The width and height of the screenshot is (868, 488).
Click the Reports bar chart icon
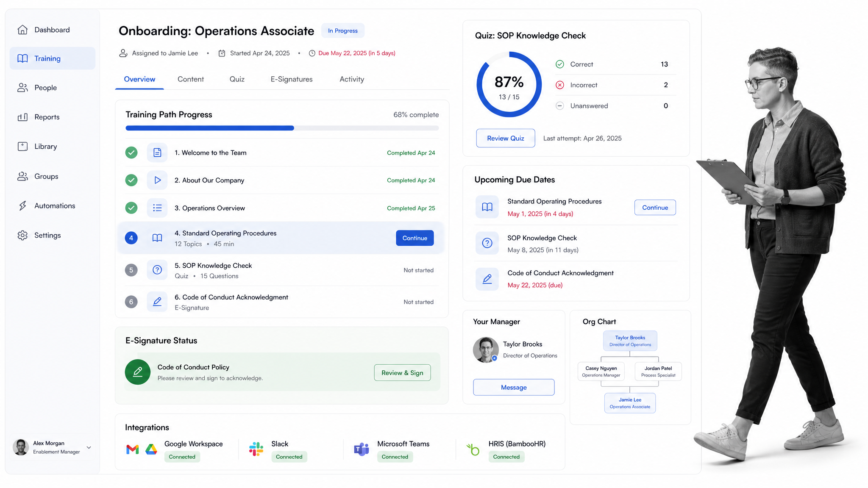22,117
